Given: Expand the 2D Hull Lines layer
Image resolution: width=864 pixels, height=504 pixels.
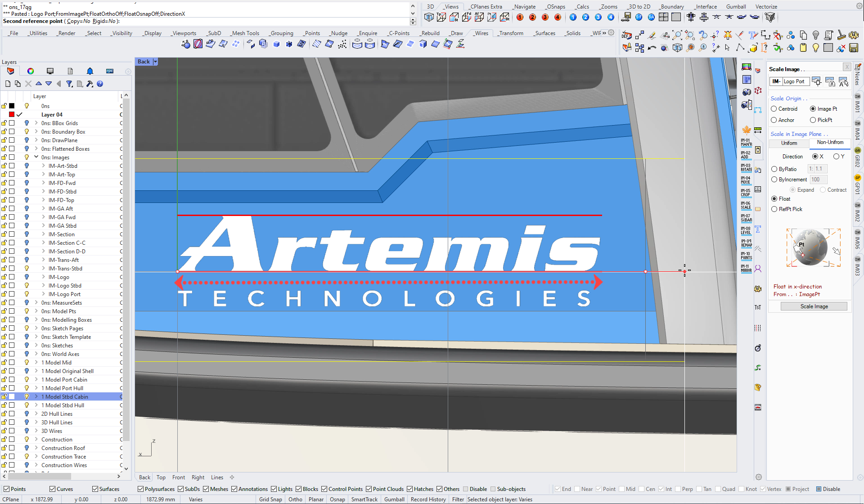Looking at the screenshot, I should tap(36, 414).
